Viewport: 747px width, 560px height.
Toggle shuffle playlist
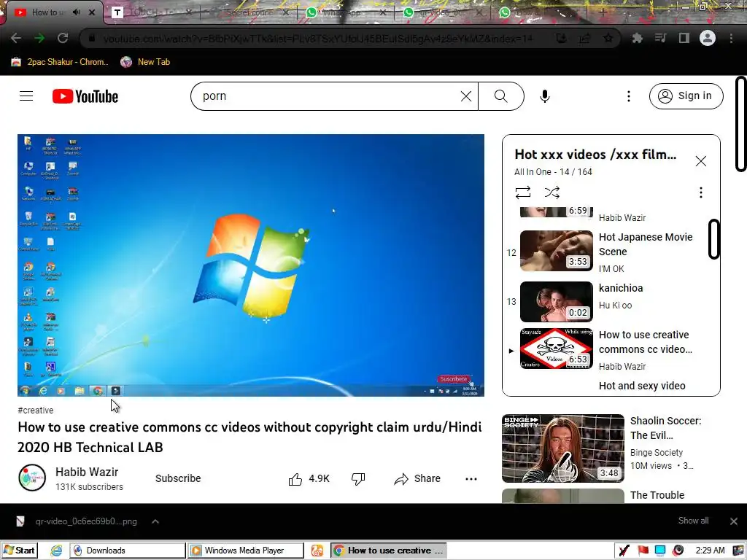[551, 192]
